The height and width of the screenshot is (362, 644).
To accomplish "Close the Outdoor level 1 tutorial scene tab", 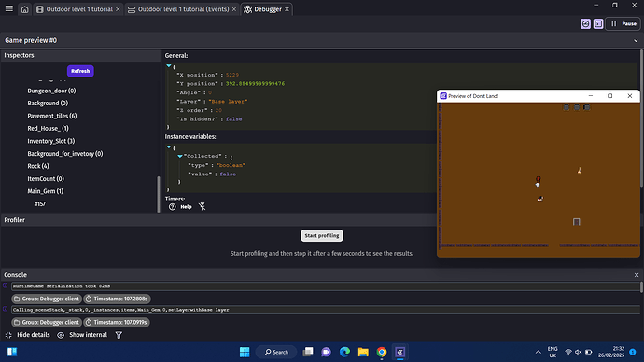I will [118, 9].
